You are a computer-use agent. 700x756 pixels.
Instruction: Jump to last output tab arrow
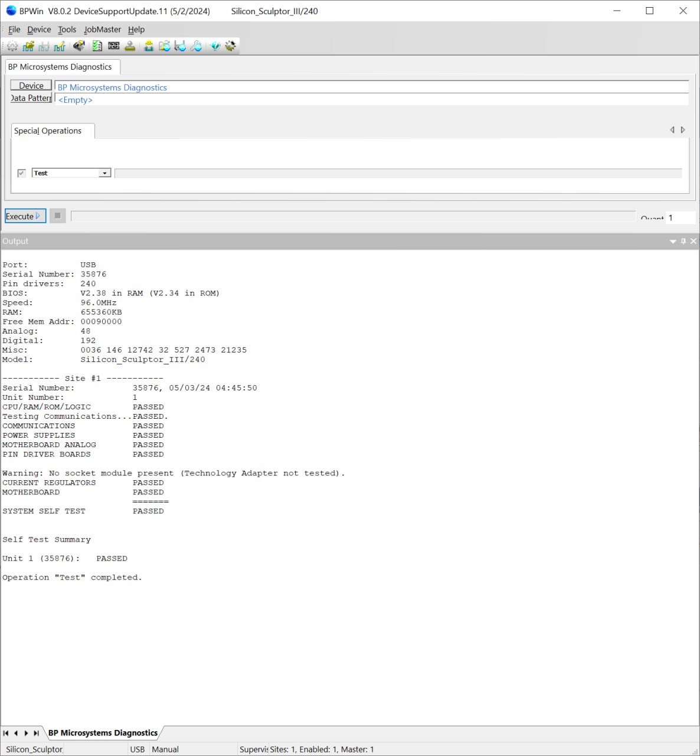click(x=36, y=733)
